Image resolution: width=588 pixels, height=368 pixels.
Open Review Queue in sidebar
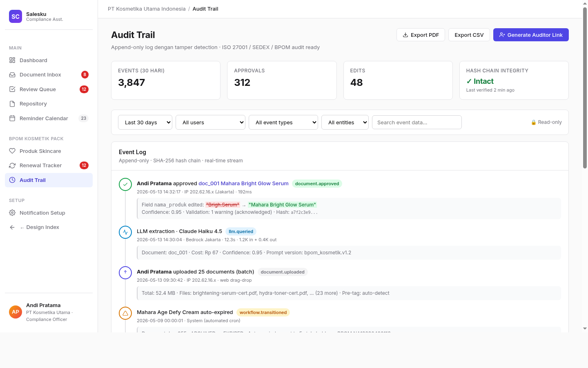tap(49, 89)
